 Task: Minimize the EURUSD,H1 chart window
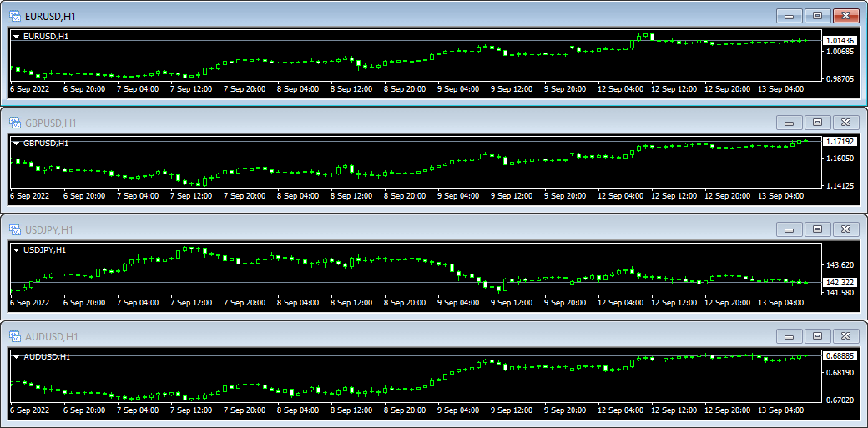tap(789, 16)
